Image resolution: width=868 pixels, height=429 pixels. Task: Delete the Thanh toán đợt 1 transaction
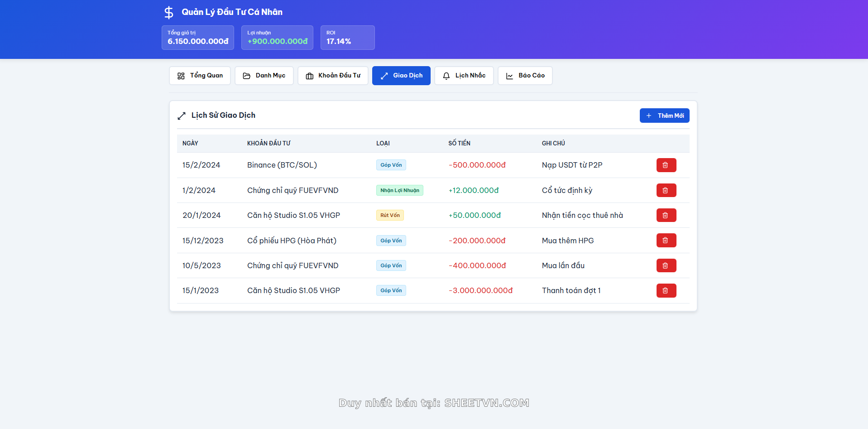(x=666, y=290)
